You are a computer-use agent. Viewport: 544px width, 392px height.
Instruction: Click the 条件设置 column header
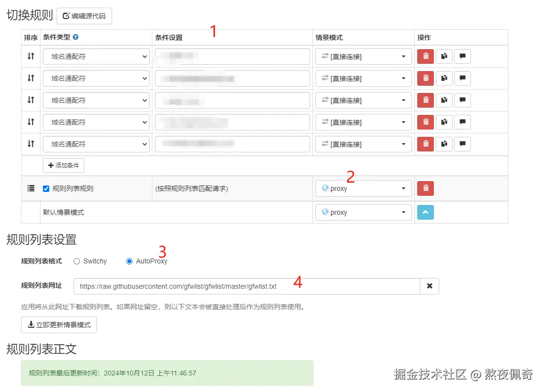pyautogui.click(x=169, y=37)
